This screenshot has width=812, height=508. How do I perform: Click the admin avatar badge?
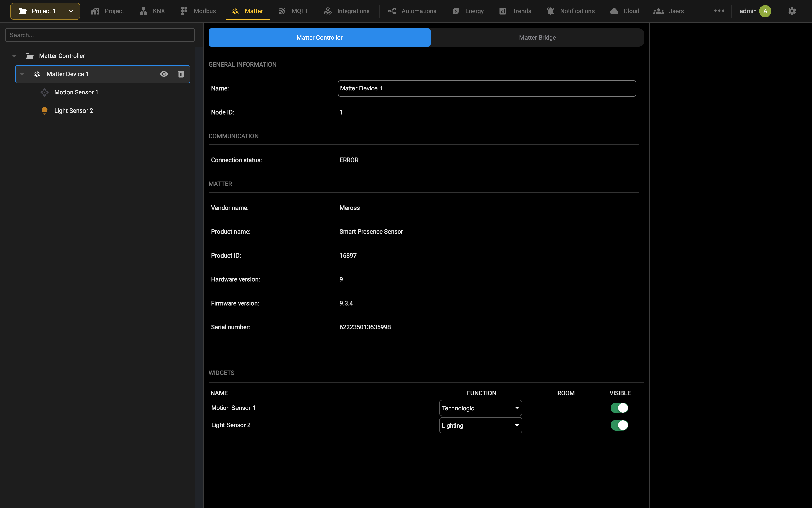765,11
